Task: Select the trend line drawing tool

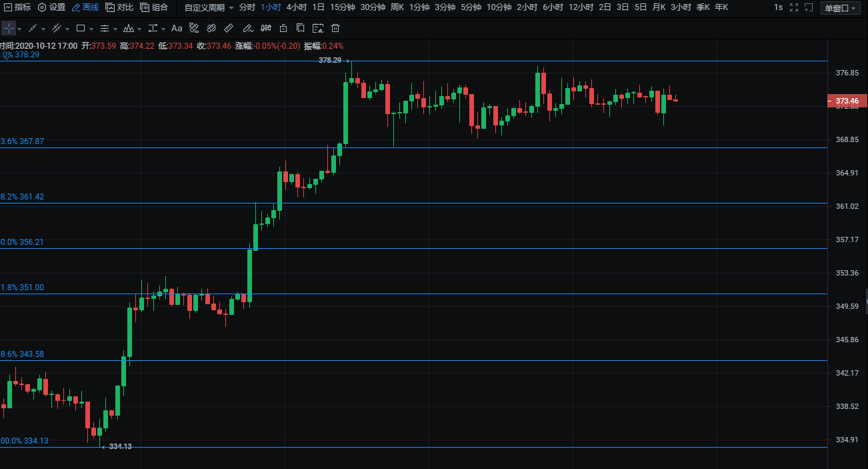Action: (x=32, y=29)
